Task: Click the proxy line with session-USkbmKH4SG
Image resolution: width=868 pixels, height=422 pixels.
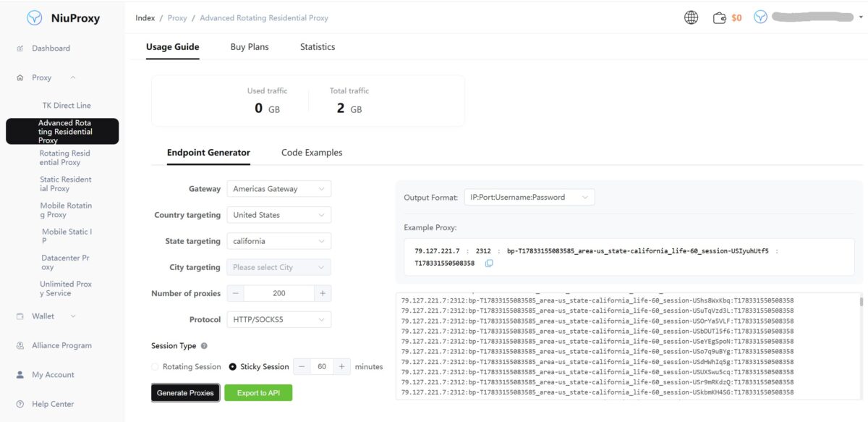Action: tap(597, 392)
